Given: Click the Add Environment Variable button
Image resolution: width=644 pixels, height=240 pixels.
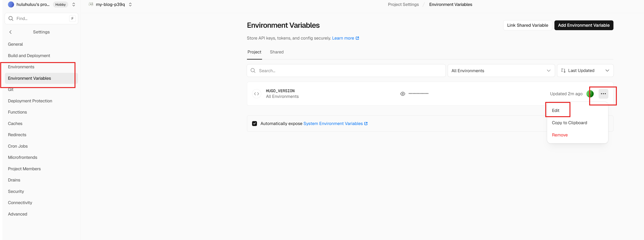Looking at the screenshot, I should click(x=584, y=25).
